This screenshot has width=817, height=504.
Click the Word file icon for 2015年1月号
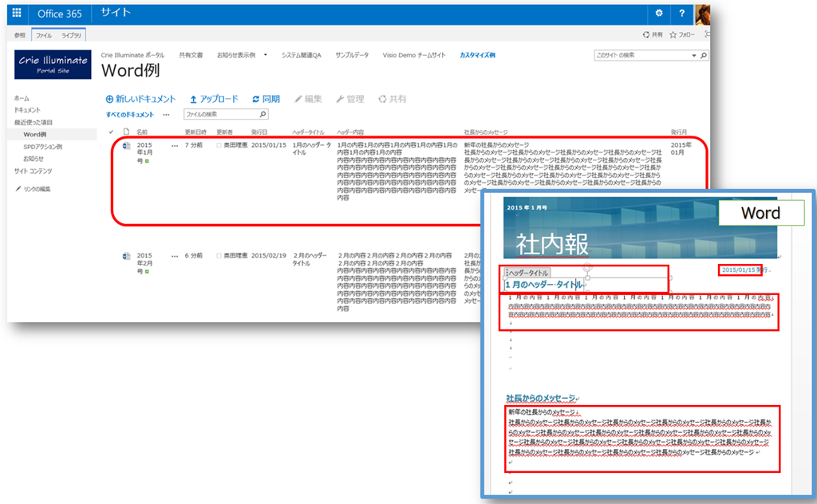pyautogui.click(x=126, y=145)
